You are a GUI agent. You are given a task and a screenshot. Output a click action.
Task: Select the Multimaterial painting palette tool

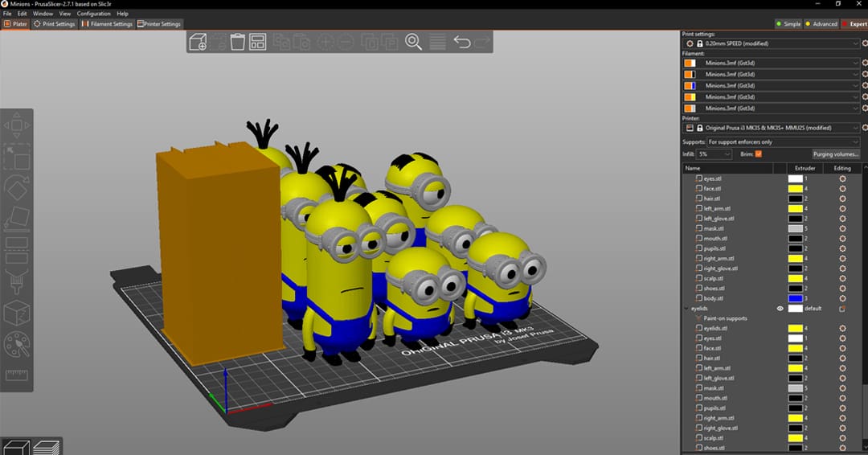pos(17,344)
